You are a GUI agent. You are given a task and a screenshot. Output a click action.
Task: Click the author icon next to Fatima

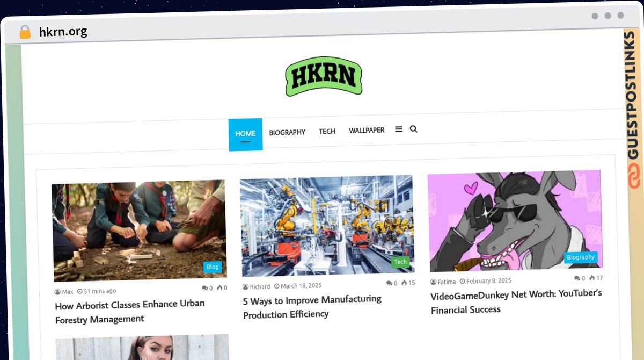tap(433, 282)
